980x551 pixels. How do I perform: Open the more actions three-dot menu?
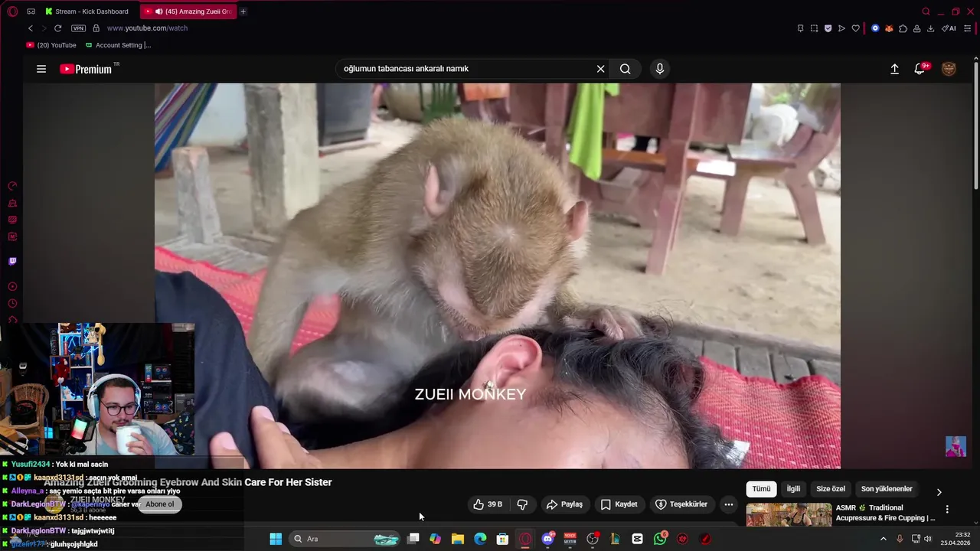pos(729,504)
